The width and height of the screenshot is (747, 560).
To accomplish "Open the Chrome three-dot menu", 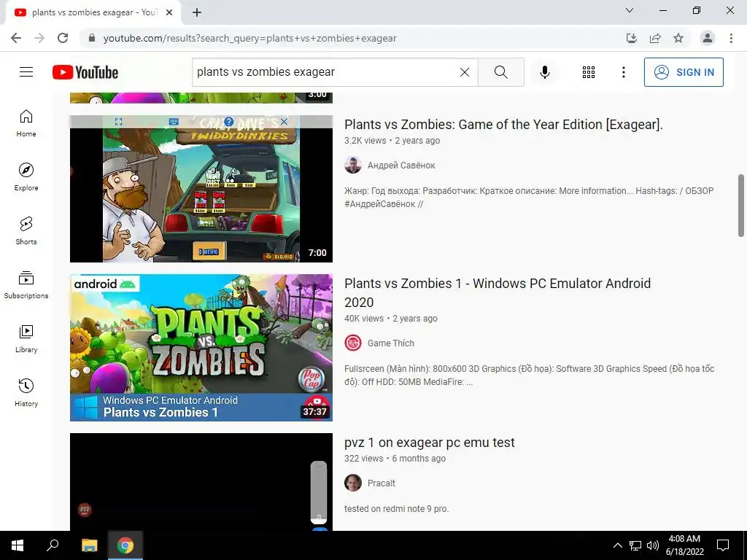I will click(x=731, y=38).
